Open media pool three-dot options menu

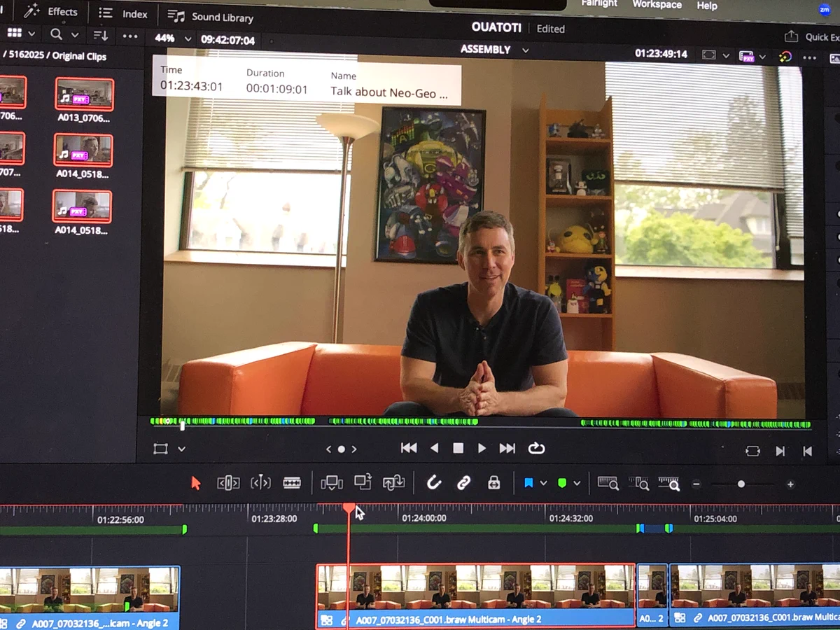[130, 36]
